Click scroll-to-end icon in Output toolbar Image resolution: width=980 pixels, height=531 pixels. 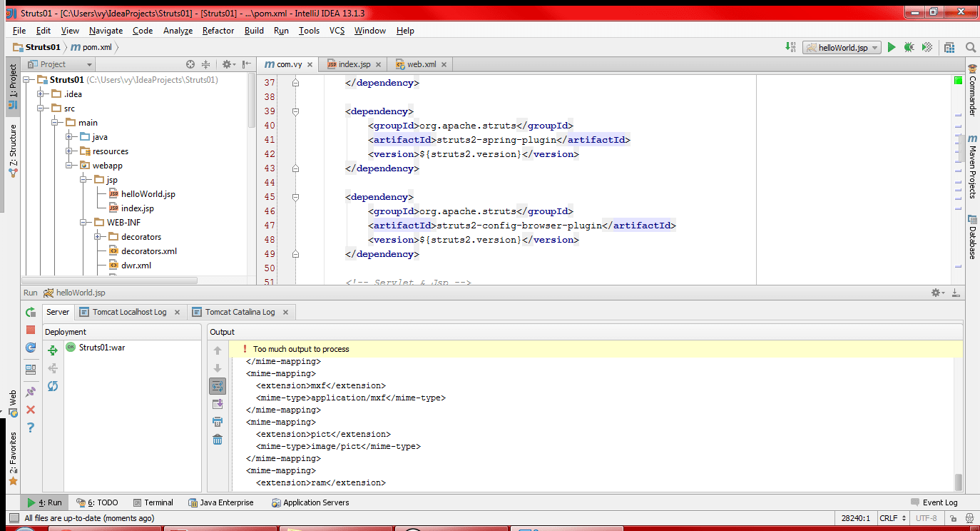(x=218, y=404)
